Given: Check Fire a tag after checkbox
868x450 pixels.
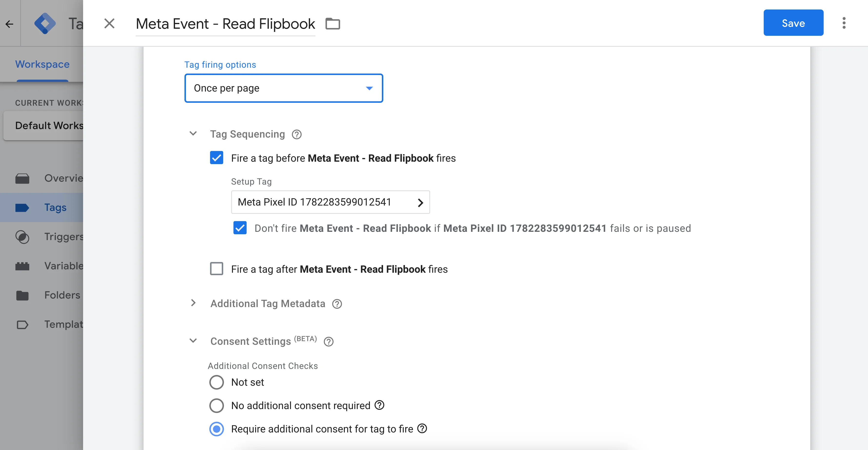Looking at the screenshot, I should click(216, 269).
